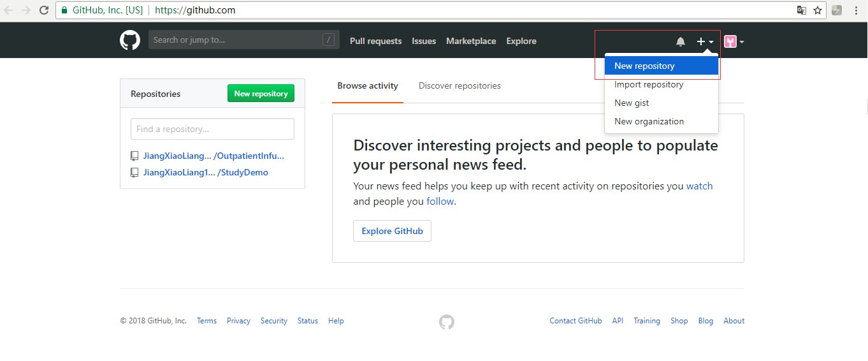Click the follow link in news feed text
This screenshot has height=361, width=868.
coord(440,202)
